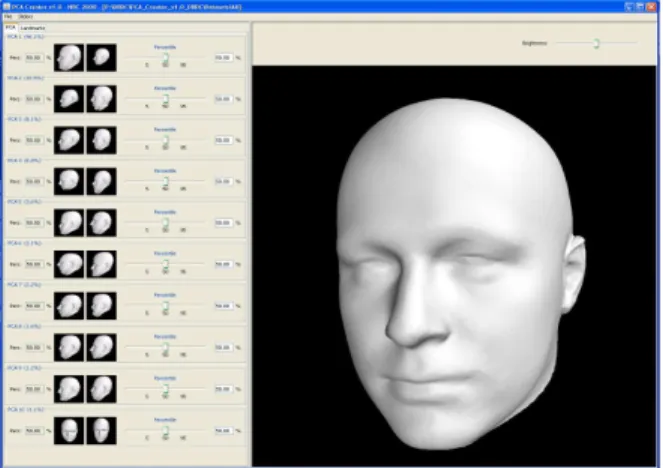Click PCA 9 right percent value box
The width and height of the screenshot is (663, 468).
(223, 389)
